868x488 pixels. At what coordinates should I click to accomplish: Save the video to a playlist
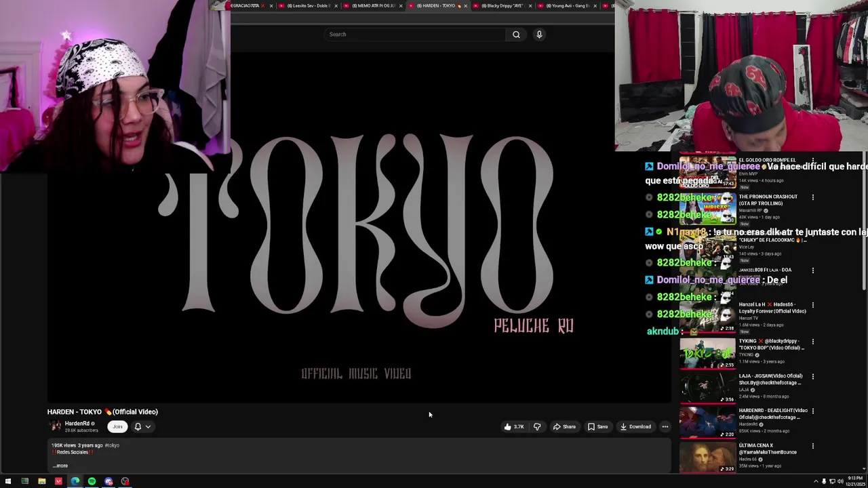click(x=597, y=427)
